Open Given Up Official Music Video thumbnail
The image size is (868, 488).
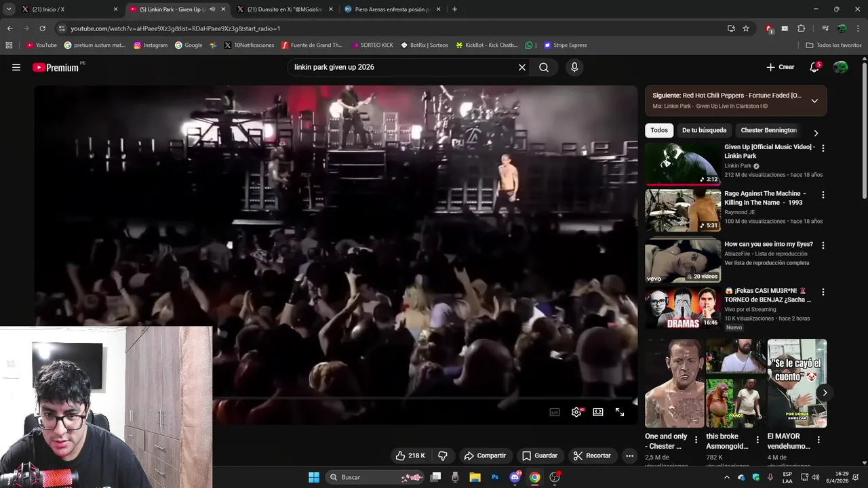[683, 163]
